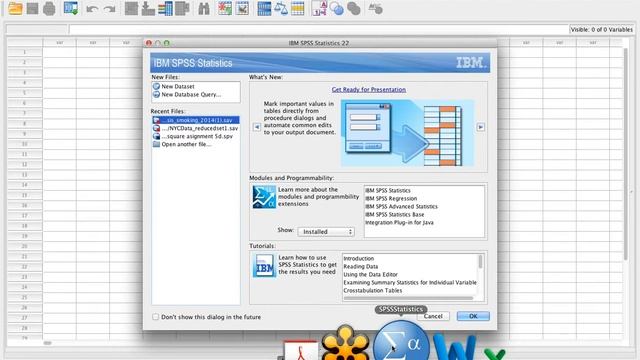Click the Undo arrow icon
Image resolution: width=640 pixels, height=360 pixels.
coord(92,9)
